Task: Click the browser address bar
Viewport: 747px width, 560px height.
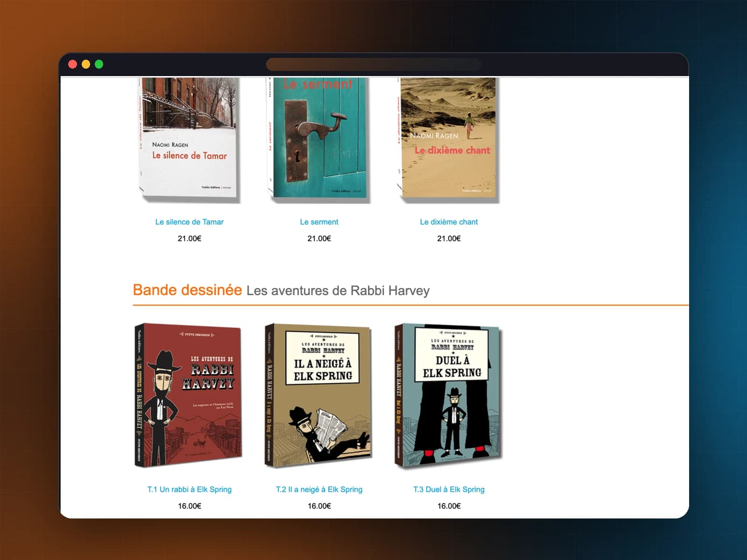Action: 373,64
